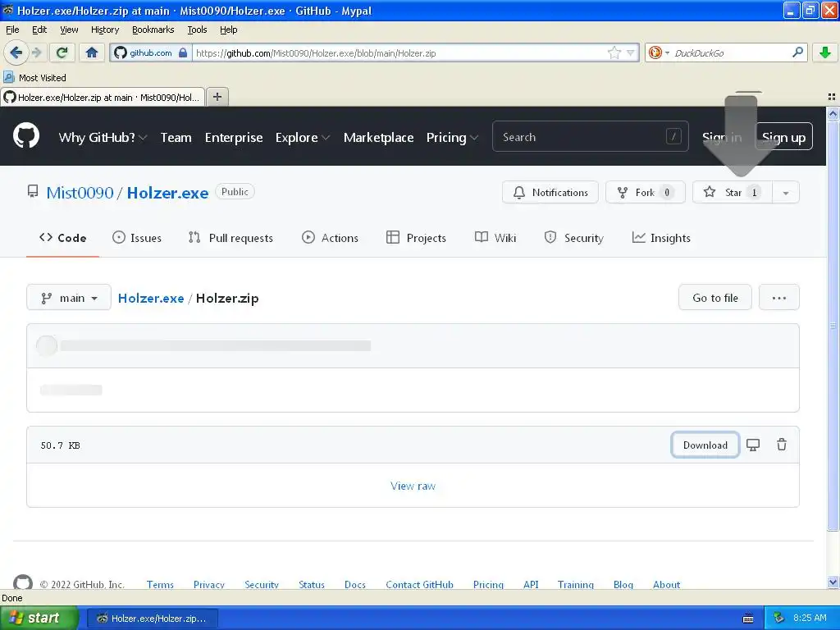Open the GitHub Octocat logo home link
This screenshot has height=630, width=840.
click(26, 135)
